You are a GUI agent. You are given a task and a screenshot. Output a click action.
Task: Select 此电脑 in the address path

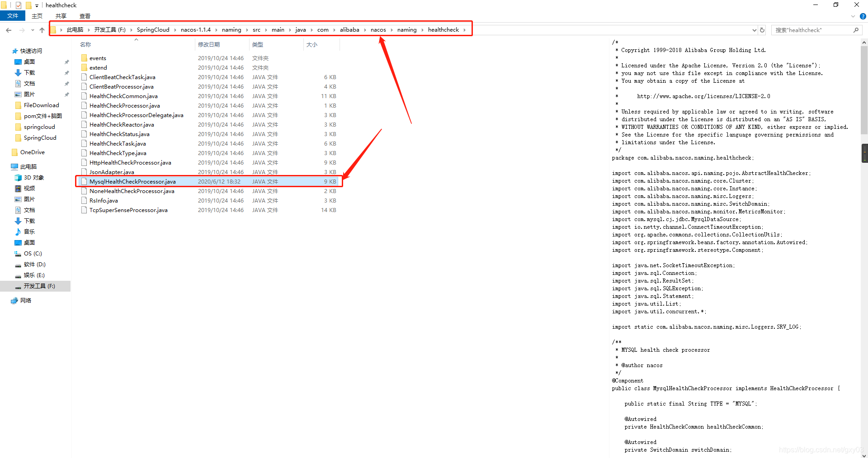75,30
